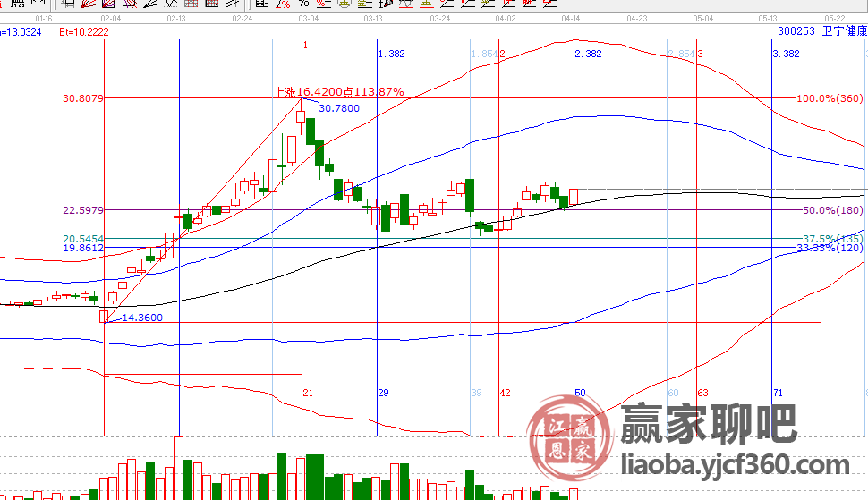
Task: Select the 03-13 date on time axis
Action: [x=373, y=18]
